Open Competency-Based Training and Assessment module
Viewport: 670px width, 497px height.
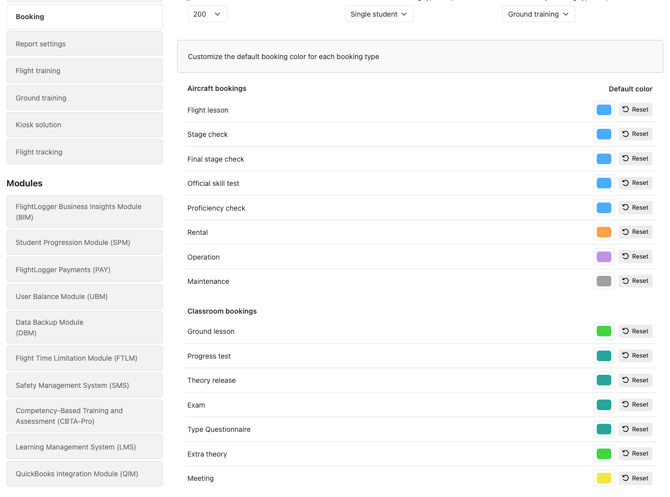[85, 416]
